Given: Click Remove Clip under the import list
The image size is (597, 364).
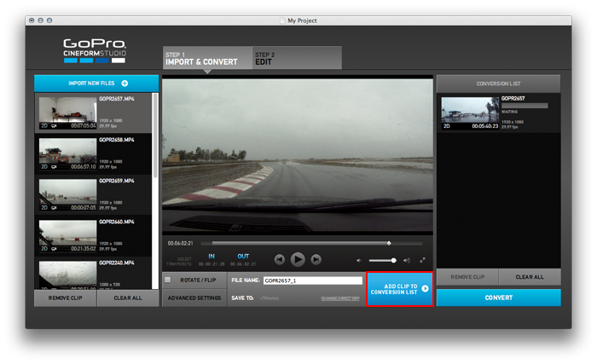Looking at the screenshot, I should [x=65, y=298].
